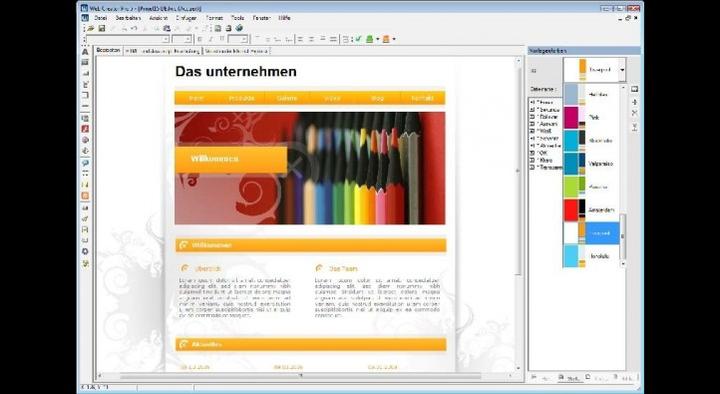Screen dimensions: 720x394
Task: Select the speech bubble tool icon
Action: [x=85, y=163]
